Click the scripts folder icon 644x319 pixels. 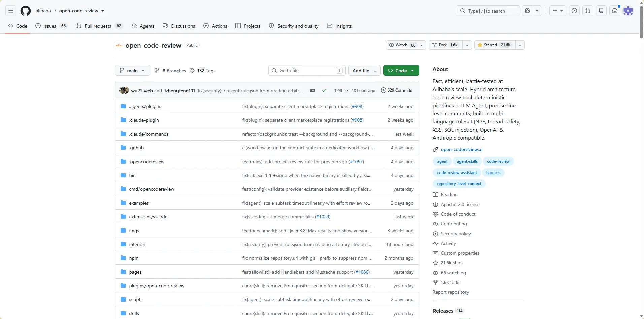[x=123, y=299]
